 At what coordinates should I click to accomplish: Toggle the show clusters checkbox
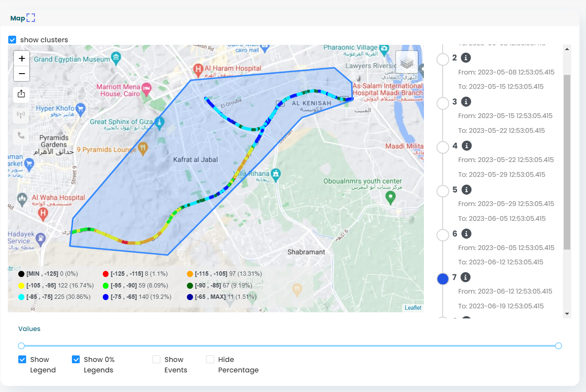click(12, 40)
